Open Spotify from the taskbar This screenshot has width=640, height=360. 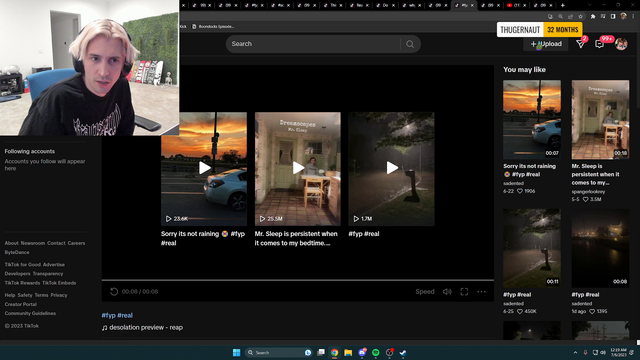click(x=376, y=353)
